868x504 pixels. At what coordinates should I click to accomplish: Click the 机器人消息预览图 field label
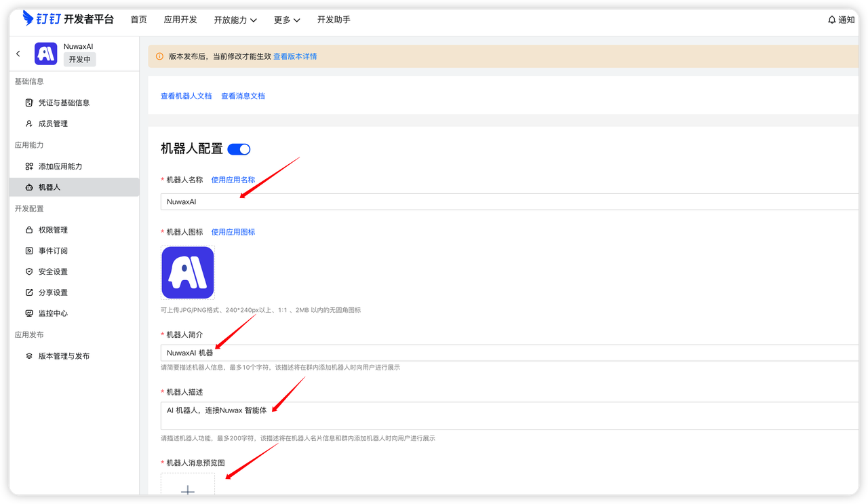click(x=195, y=463)
